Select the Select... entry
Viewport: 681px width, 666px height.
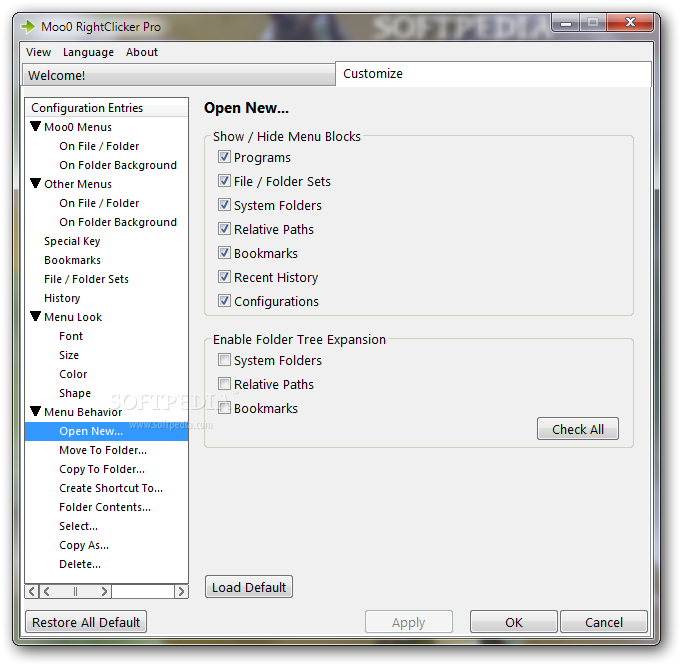pos(78,526)
